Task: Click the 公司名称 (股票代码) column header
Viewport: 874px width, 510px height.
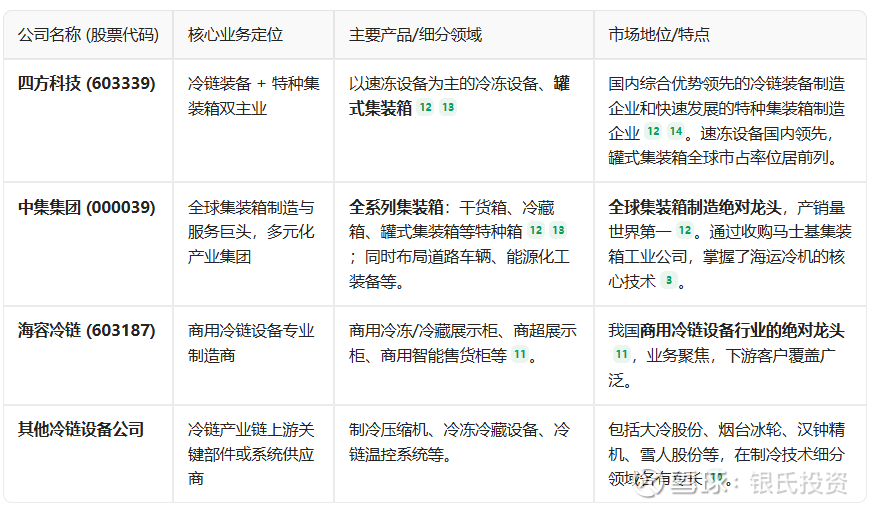Action: pyautogui.click(x=88, y=35)
